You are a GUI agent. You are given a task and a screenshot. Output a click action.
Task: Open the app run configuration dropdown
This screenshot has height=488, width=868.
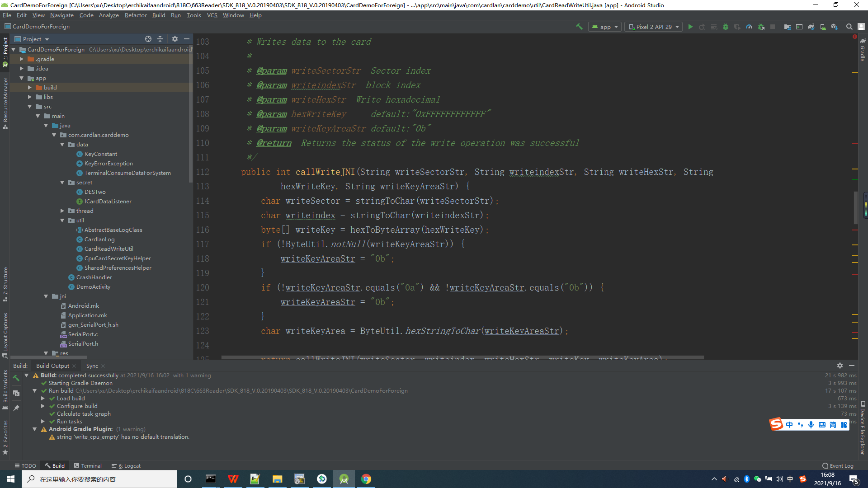pos(605,27)
